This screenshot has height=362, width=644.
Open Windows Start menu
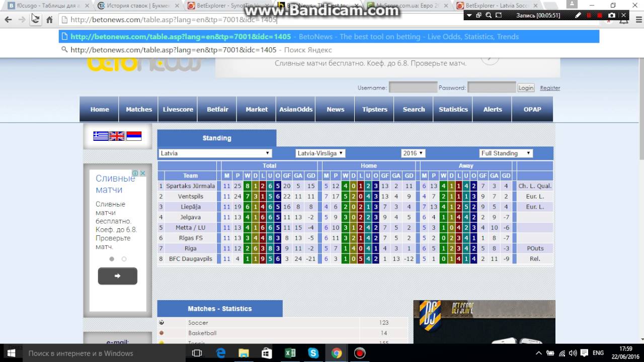click(x=11, y=353)
